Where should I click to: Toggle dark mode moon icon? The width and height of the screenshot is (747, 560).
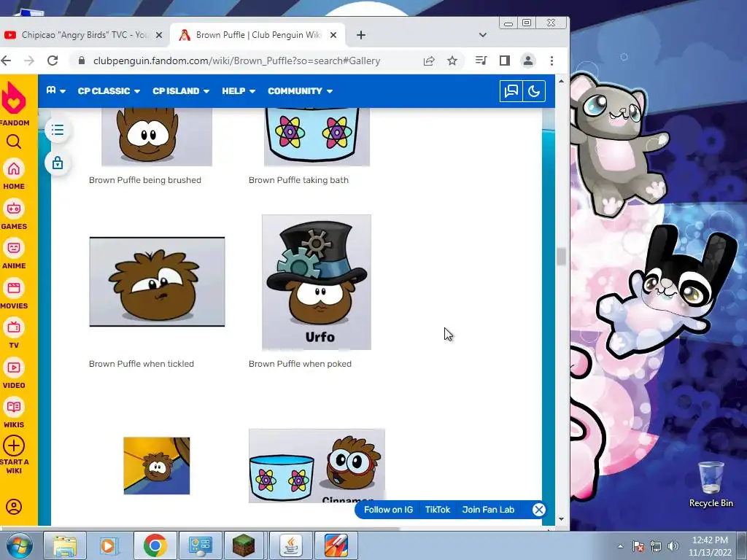[533, 91]
